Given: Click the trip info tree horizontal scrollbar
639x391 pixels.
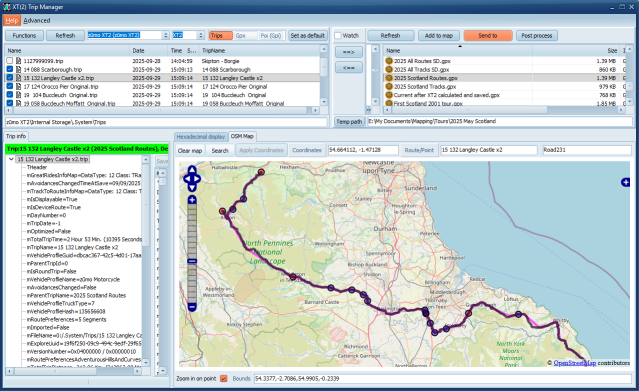Looking at the screenshot, I should click(73, 371).
